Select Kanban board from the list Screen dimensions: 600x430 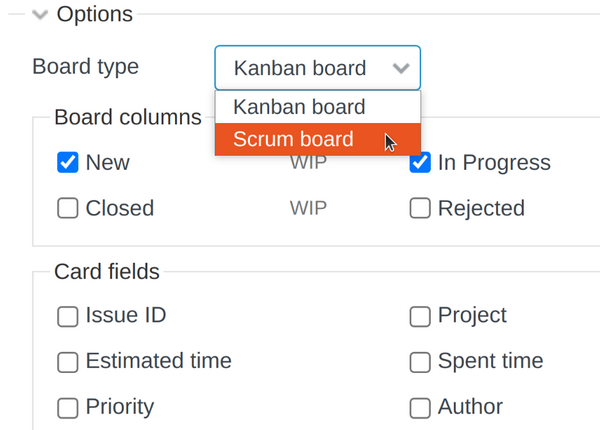point(299,107)
